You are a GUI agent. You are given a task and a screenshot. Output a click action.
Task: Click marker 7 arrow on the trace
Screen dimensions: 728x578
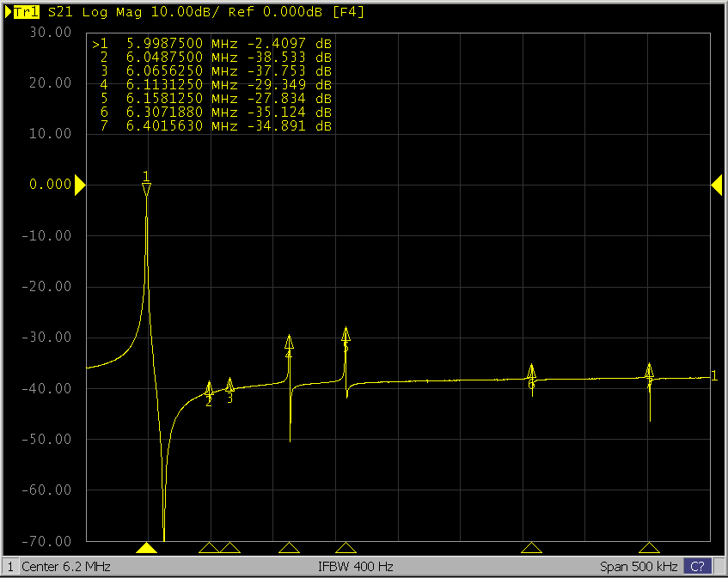tap(650, 370)
